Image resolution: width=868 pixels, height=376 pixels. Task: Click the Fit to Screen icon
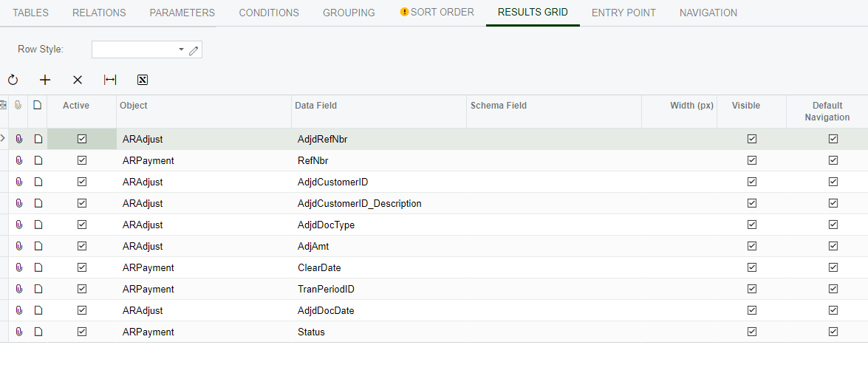pos(110,81)
